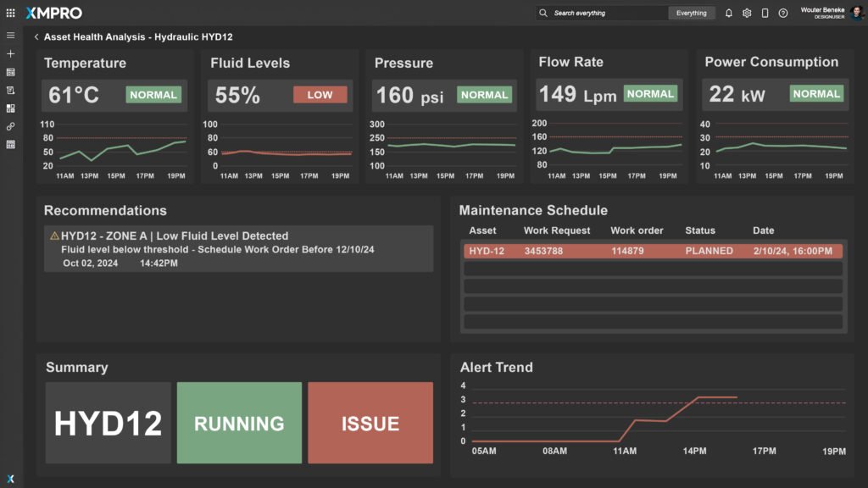The width and height of the screenshot is (868, 488).
Task: Click the green RUNNING status tile
Action: point(239,423)
